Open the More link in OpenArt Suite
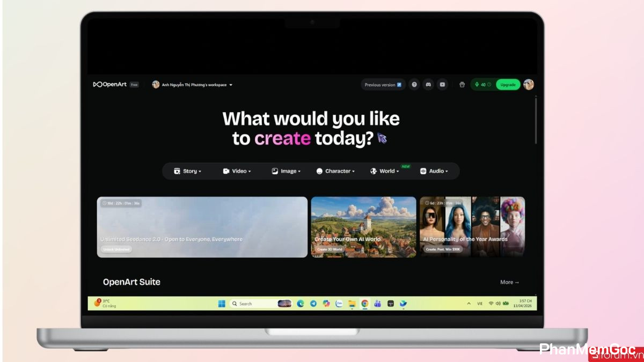This screenshot has height=362, width=644. point(510,282)
